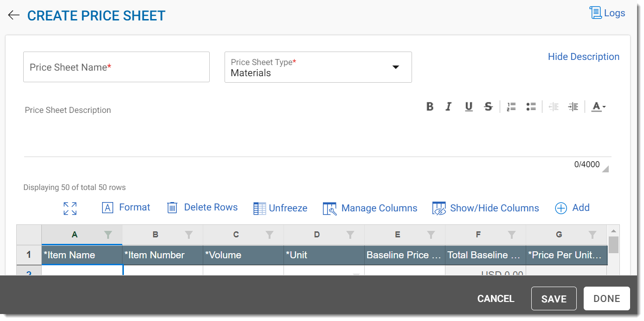Image resolution: width=644 pixels, height=321 pixels.
Task: Click Hide Description link
Action: [x=583, y=57]
